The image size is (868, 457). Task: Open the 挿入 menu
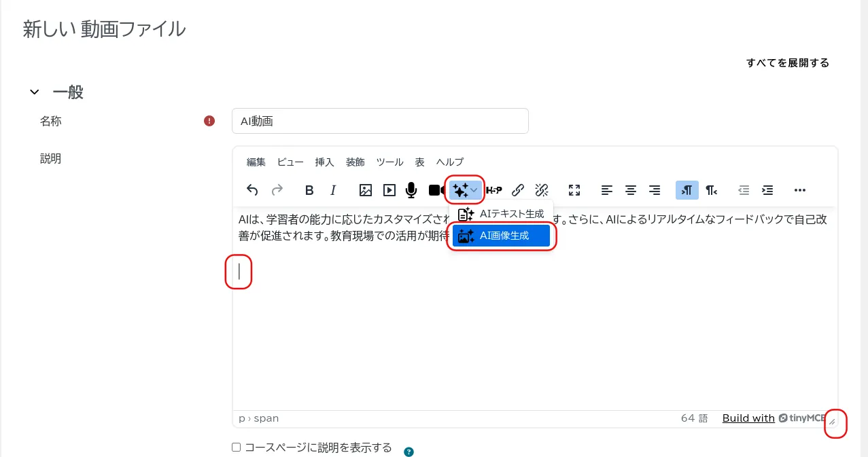(324, 162)
